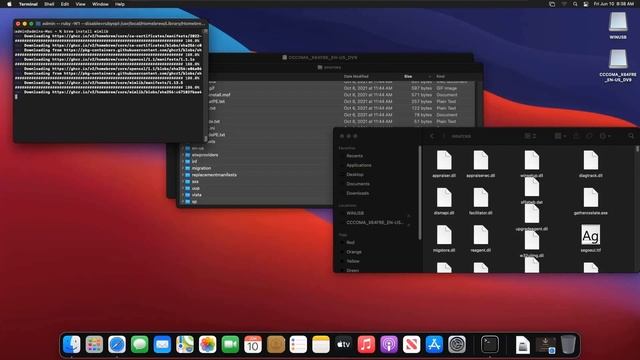
Task: Select Documents in the Finder sidebar
Action: [358, 184]
